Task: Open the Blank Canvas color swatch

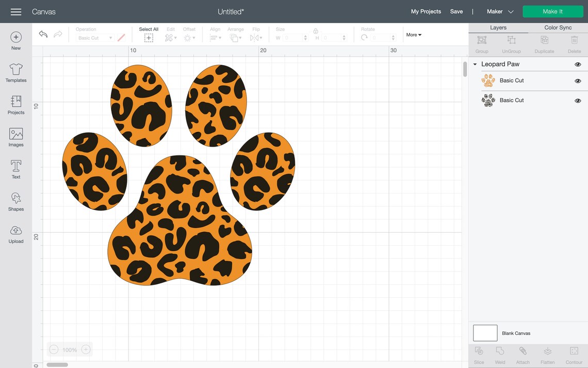Action: click(485, 333)
